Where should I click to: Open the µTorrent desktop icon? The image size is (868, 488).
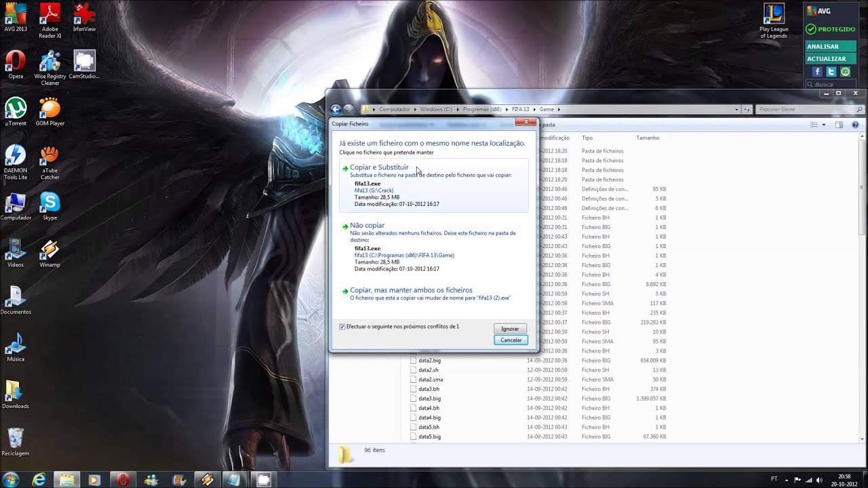tap(16, 112)
